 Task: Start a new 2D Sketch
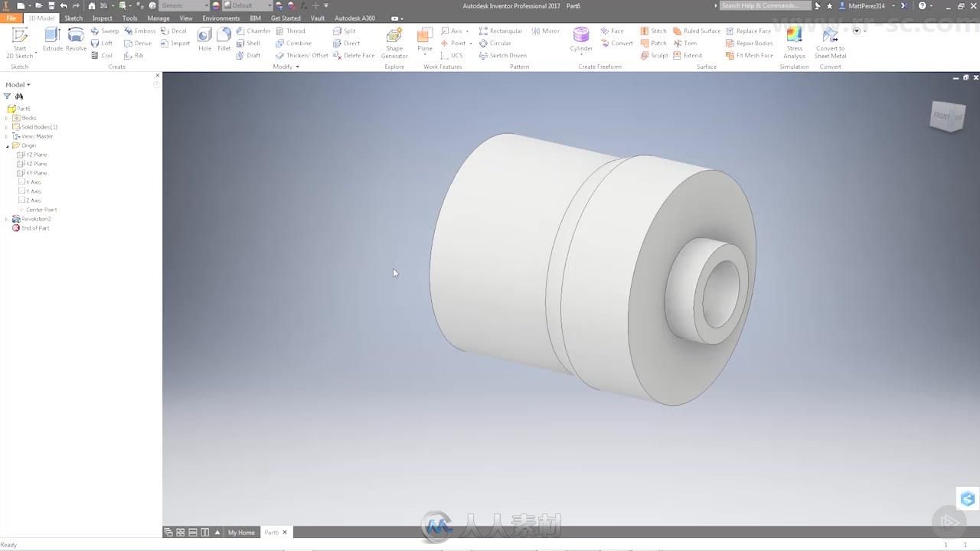click(20, 43)
